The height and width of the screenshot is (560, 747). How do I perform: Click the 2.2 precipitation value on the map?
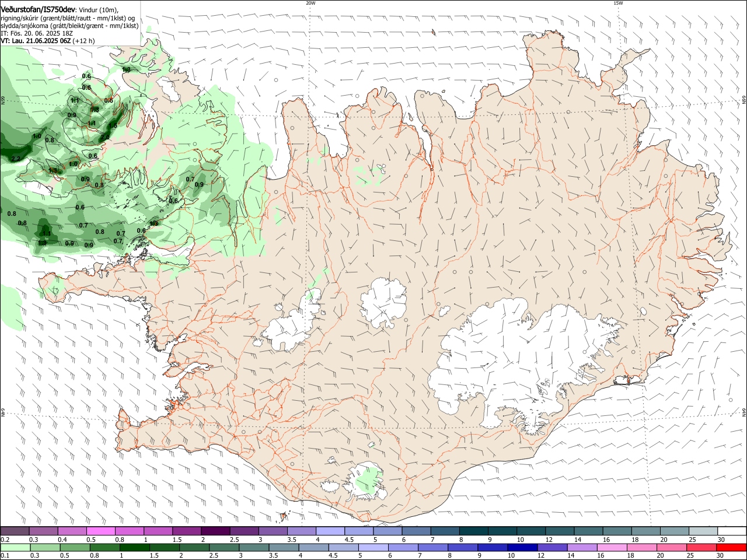click(x=16, y=159)
